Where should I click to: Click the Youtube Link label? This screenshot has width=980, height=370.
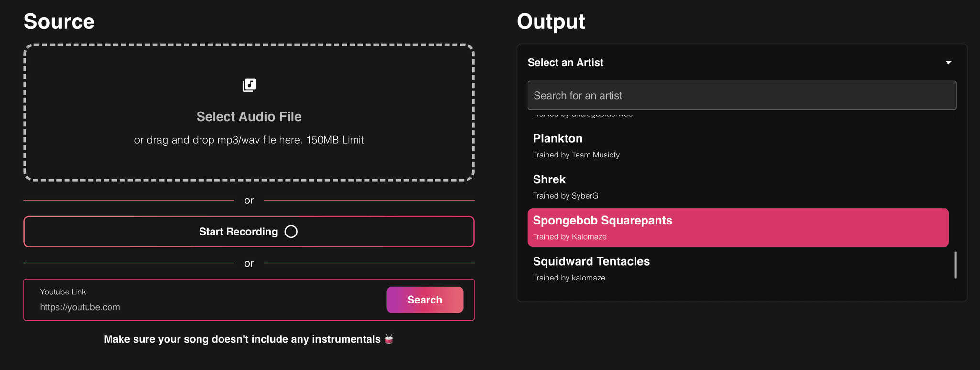(63, 292)
